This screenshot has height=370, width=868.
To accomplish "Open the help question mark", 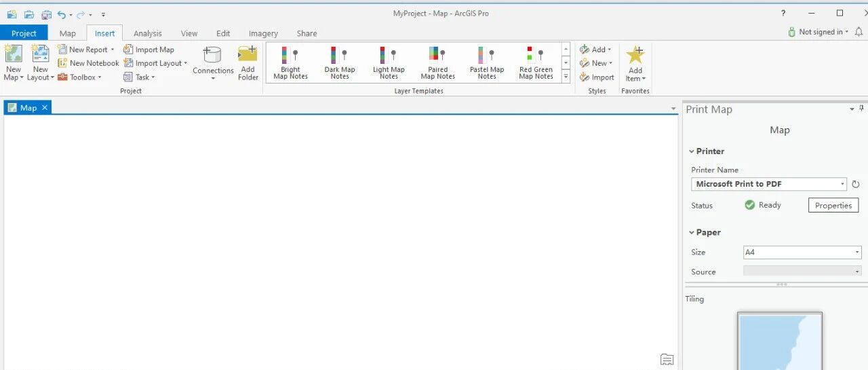I will click(783, 13).
